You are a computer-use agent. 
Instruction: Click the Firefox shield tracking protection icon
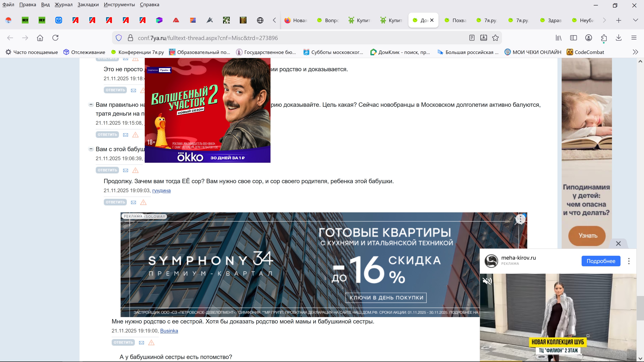[x=119, y=38]
